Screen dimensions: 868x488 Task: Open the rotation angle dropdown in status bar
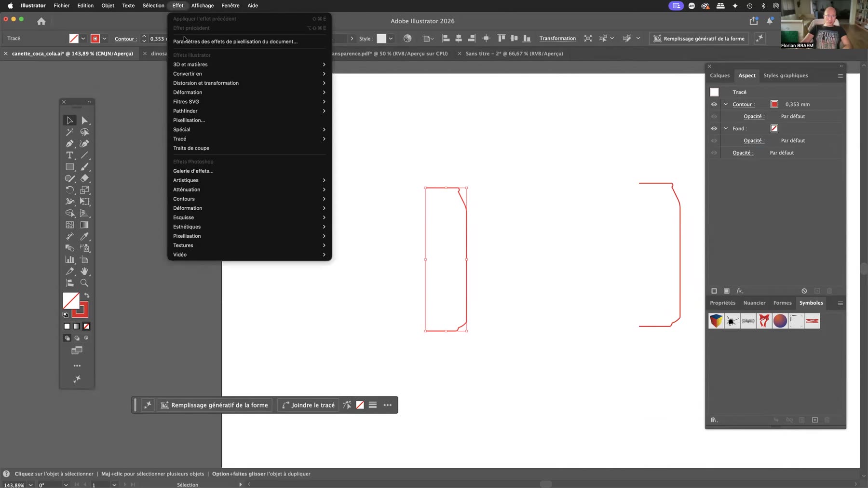click(66, 485)
